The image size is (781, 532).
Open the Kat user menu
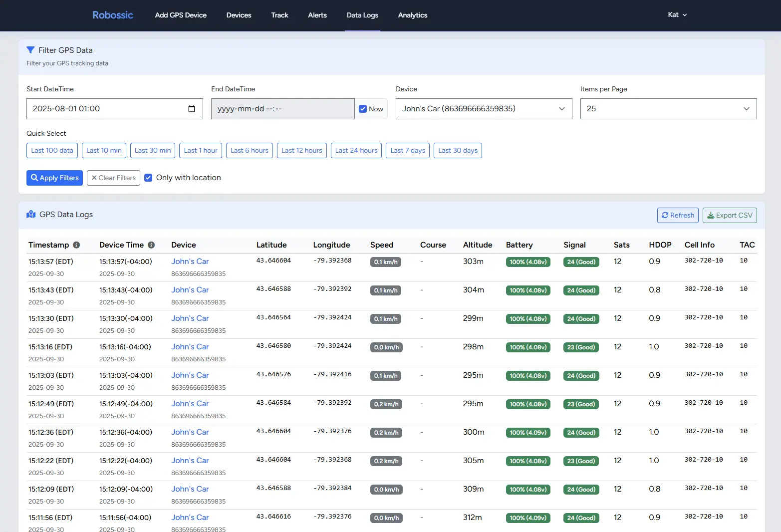677,15
